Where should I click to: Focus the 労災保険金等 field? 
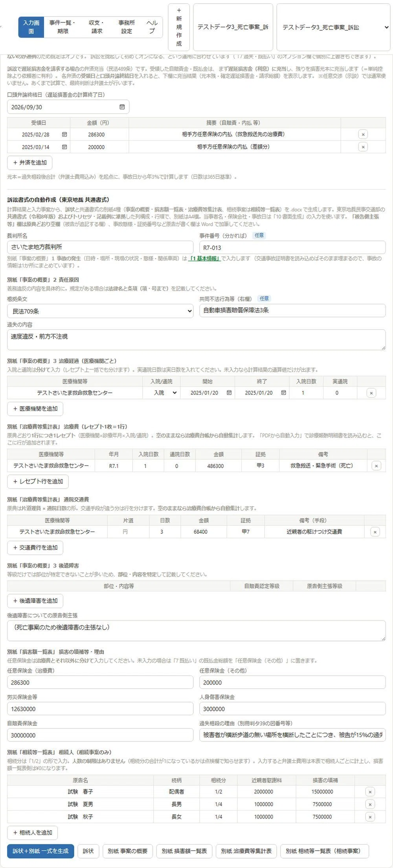(100, 709)
